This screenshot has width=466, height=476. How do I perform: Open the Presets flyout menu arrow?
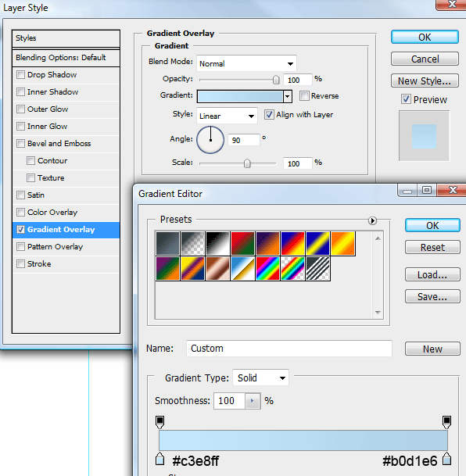372,220
